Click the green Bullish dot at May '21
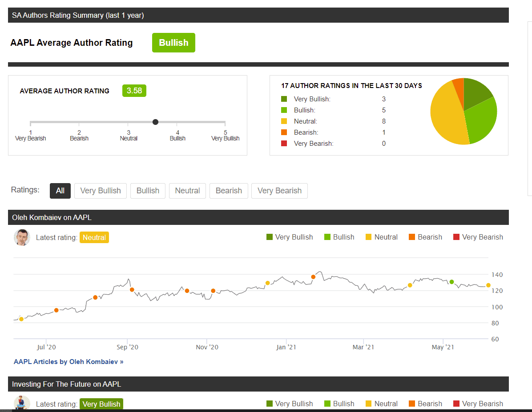The height and width of the screenshot is (412, 532). (451, 282)
